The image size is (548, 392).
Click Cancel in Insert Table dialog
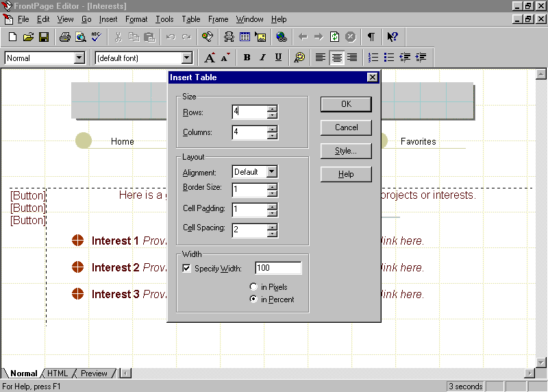[346, 127]
